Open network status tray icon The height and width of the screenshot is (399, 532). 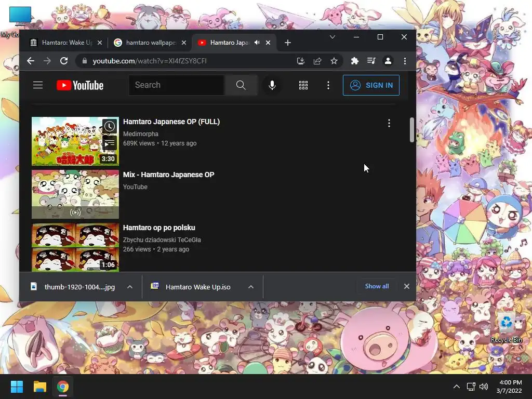471,387
